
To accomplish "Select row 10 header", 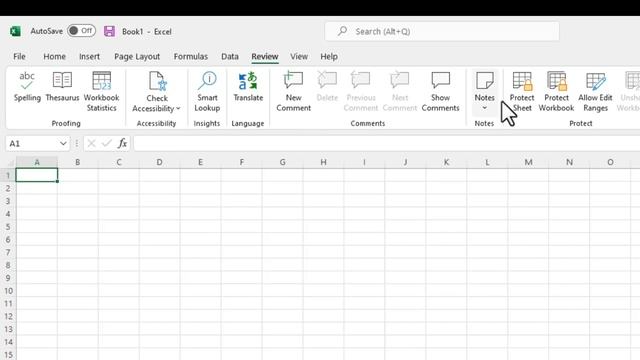I will pyautogui.click(x=8, y=291).
